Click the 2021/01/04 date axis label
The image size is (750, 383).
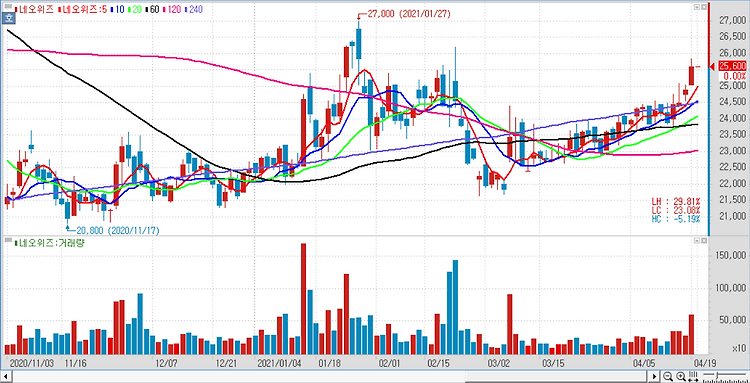(x=280, y=362)
